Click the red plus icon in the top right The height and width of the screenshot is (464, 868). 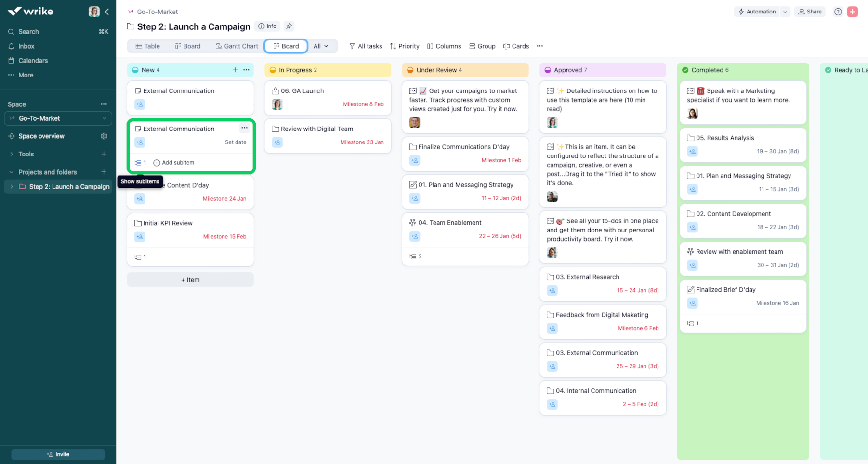click(x=853, y=11)
